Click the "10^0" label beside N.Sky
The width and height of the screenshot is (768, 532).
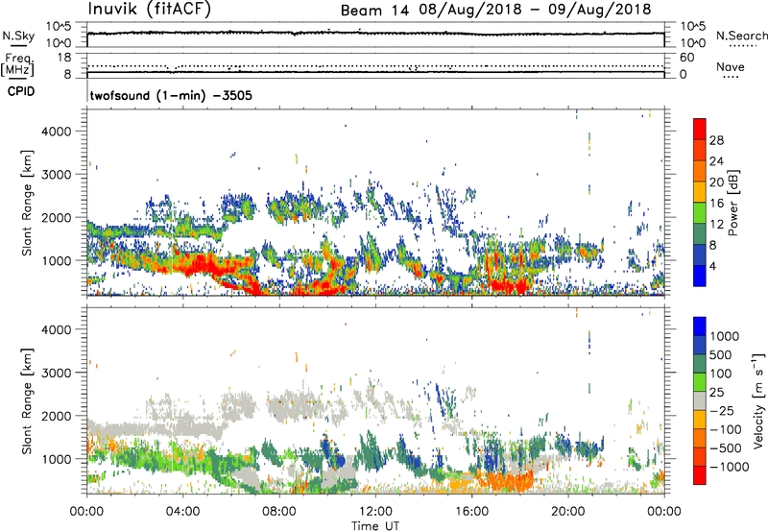click(60, 43)
